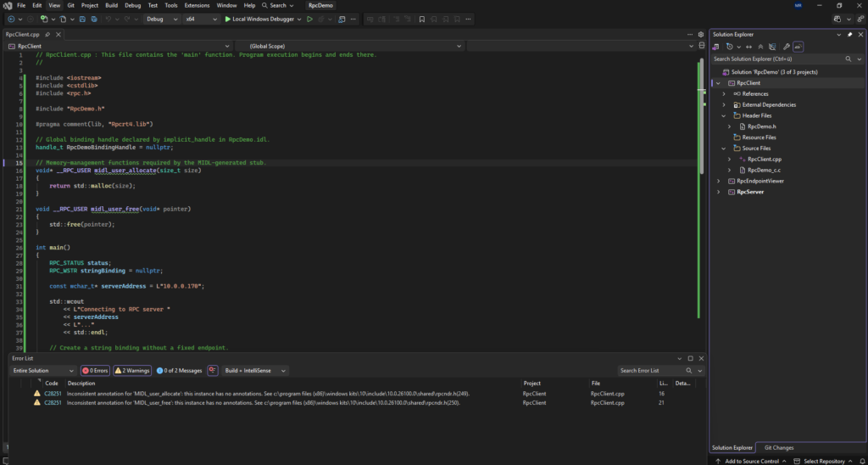The image size is (868, 465).
Task: Click the Undo icon in toolbar
Action: 108,19
